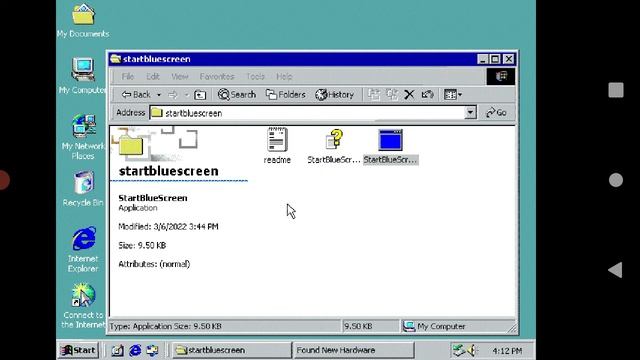Image resolution: width=640 pixels, height=360 pixels.
Task: Select the StartBlueScr application icon
Action: point(390,146)
